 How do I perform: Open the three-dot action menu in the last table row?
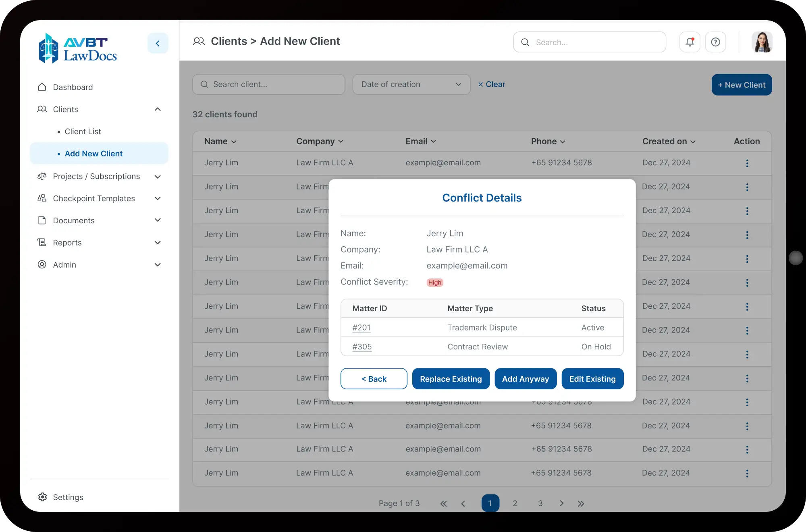point(747,474)
